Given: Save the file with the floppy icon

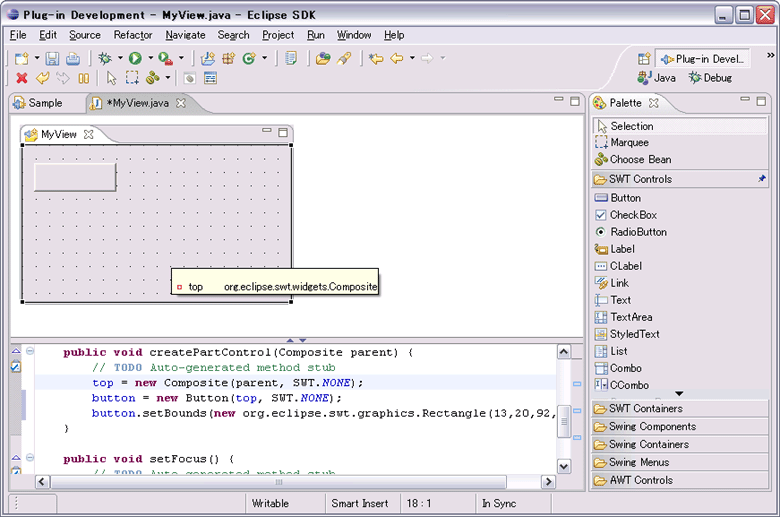Looking at the screenshot, I should pos(52,58).
